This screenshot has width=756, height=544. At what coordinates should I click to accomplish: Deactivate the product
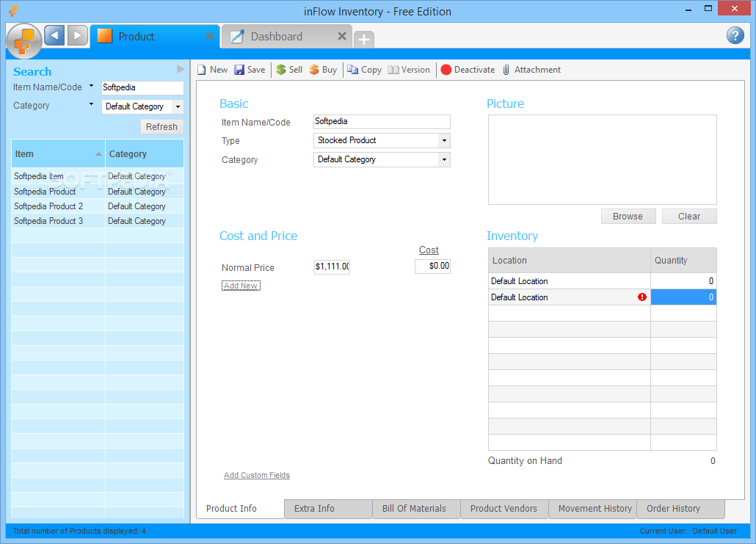[468, 70]
